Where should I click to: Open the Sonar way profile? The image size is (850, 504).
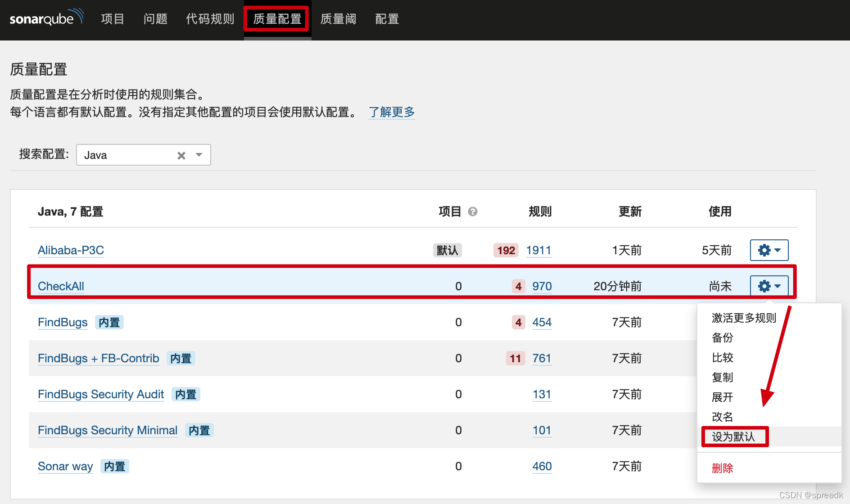(x=65, y=466)
